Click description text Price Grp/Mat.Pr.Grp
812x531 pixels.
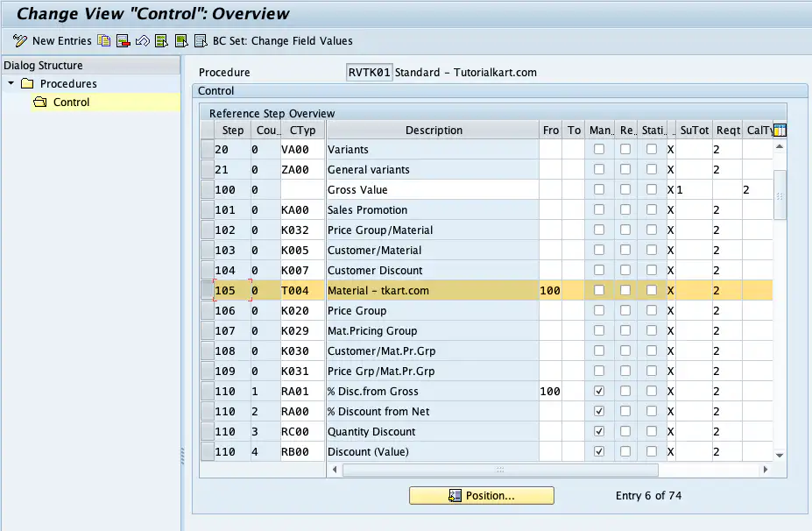pos(381,372)
